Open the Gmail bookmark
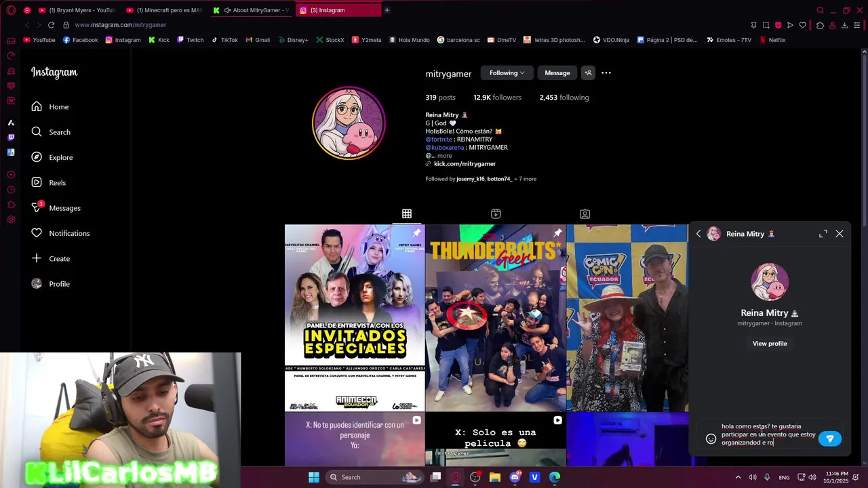 click(257, 40)
